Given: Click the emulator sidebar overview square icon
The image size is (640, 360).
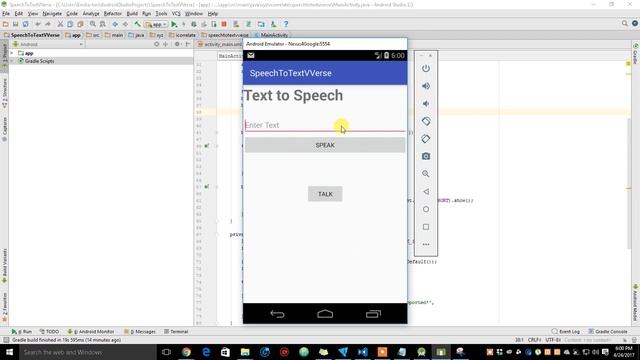Looking at the screenshot, I should [426, 227].
